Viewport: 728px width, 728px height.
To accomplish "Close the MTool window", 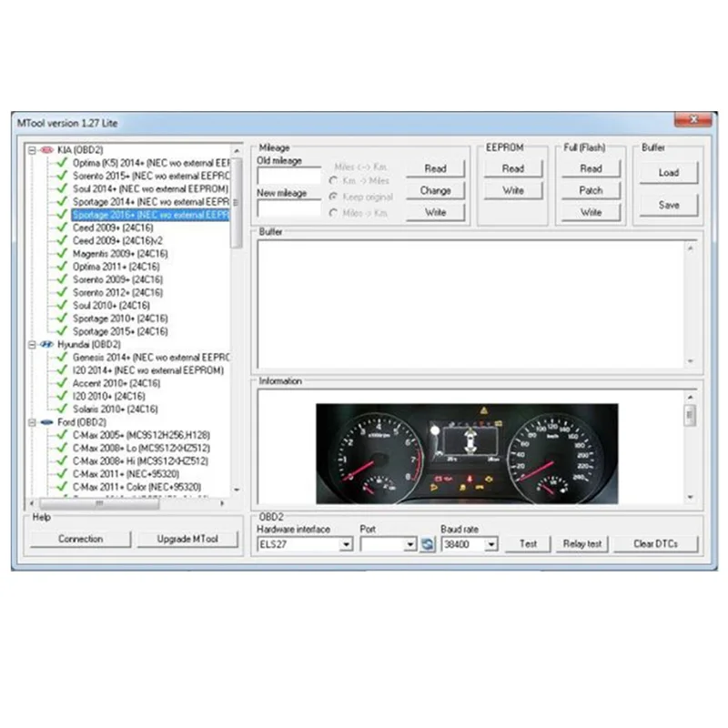I will coord(693,120).
